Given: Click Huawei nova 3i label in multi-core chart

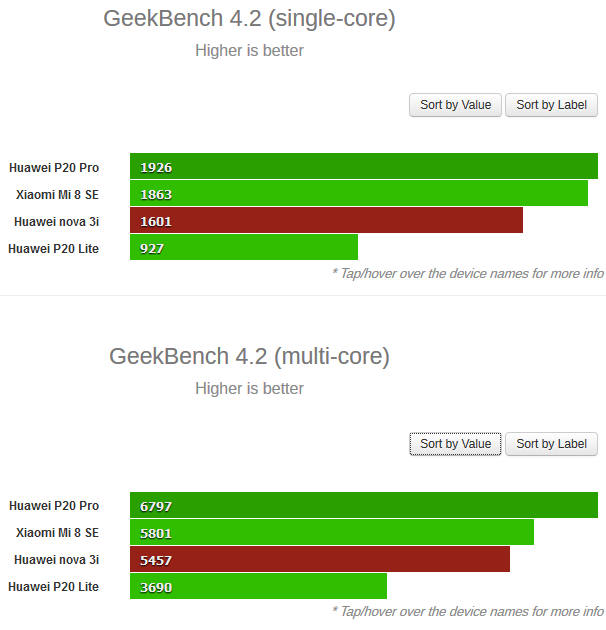Looking at the screenshot, I should pos(56,560).
